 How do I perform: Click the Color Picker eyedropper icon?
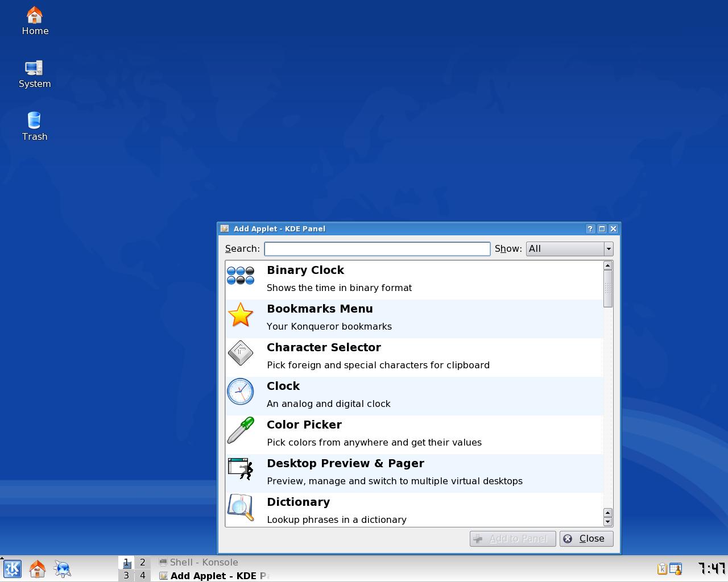click(x=241, y=430)
